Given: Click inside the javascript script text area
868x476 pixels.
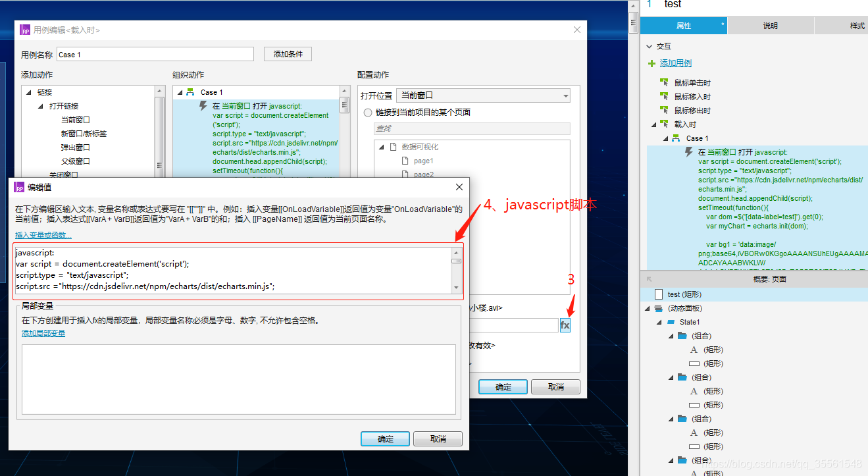Looking at the screenshot, I should point(232,271).
